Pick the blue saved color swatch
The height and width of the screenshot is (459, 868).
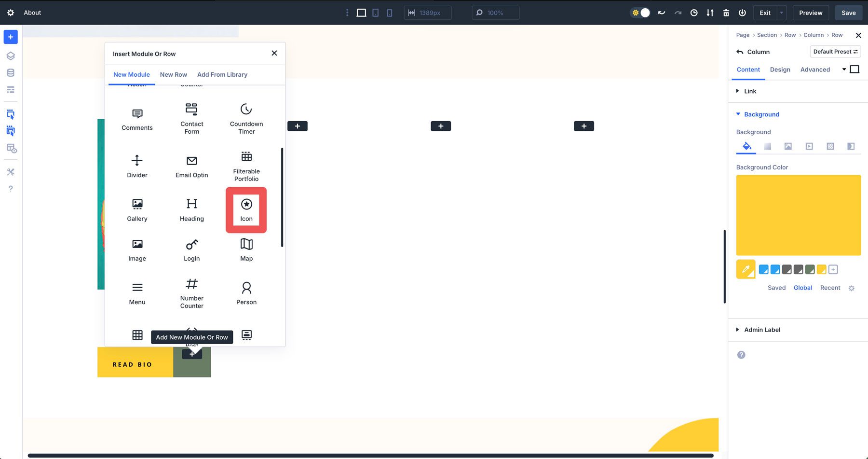(x=763, y=269)
